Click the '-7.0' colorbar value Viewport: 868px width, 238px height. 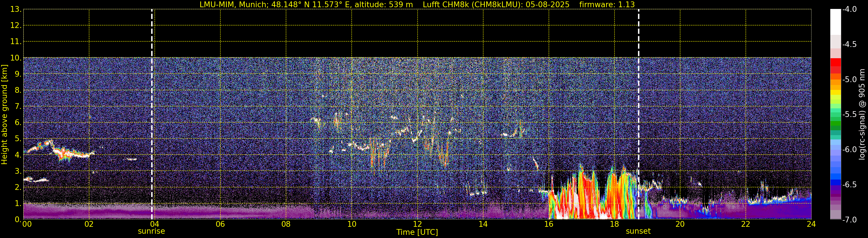850,220
